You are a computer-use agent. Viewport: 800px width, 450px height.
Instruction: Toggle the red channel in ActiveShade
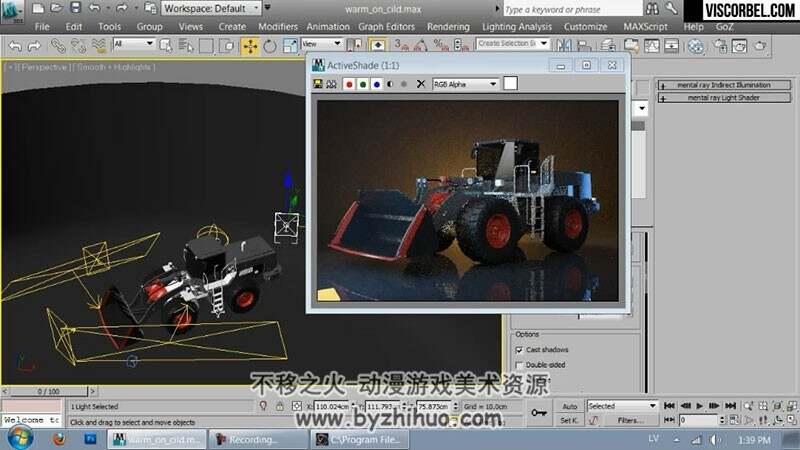click(349, 84)
